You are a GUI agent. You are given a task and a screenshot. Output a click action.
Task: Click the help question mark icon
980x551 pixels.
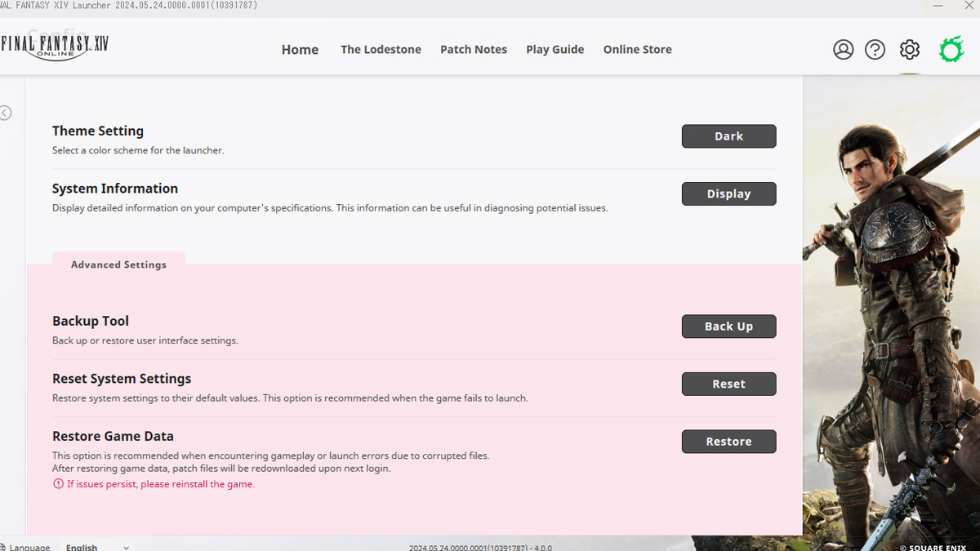pos(875,50)
